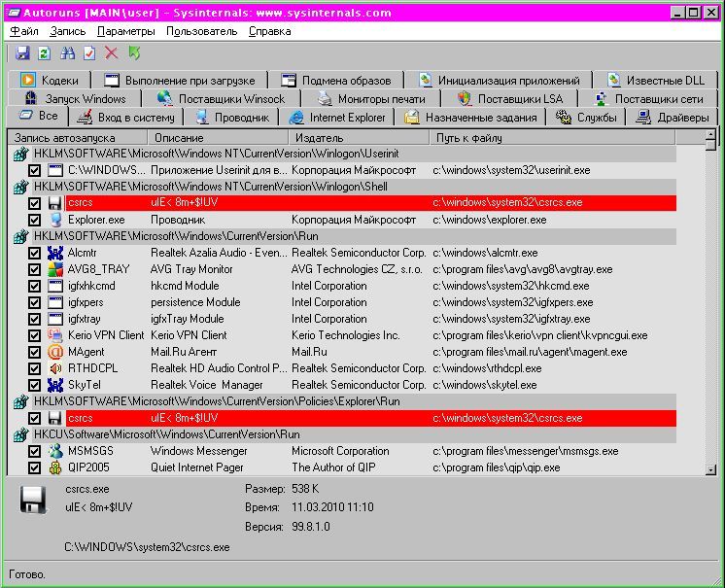Uncheck the Explorer.exe entry checkbox
725x588 pixels.
34,220
